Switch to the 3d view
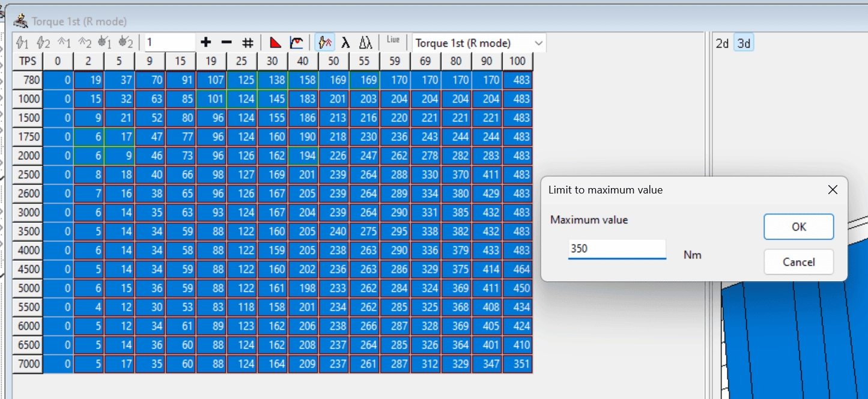This screenshot has width=868, height=399. pyautogui.click(x=744, y=43)
